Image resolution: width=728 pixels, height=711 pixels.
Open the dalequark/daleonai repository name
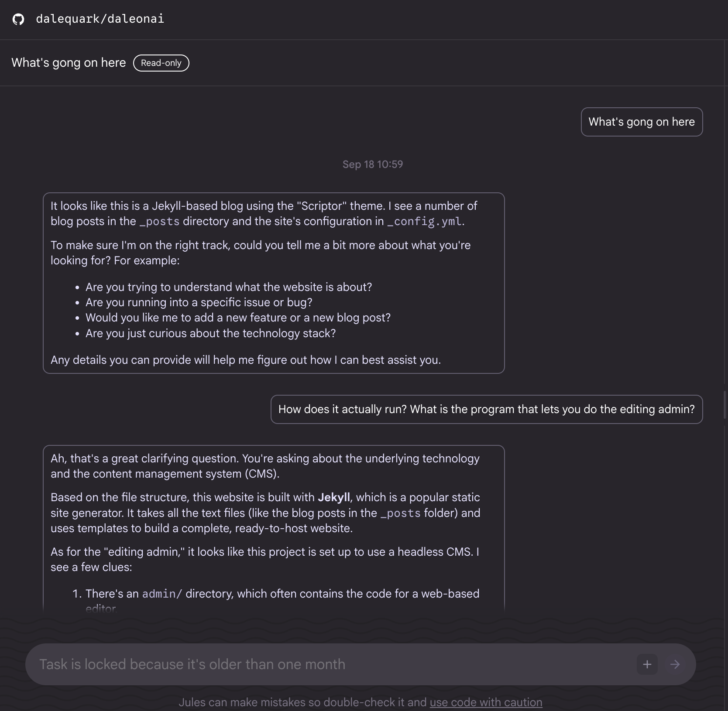(100, 19)
